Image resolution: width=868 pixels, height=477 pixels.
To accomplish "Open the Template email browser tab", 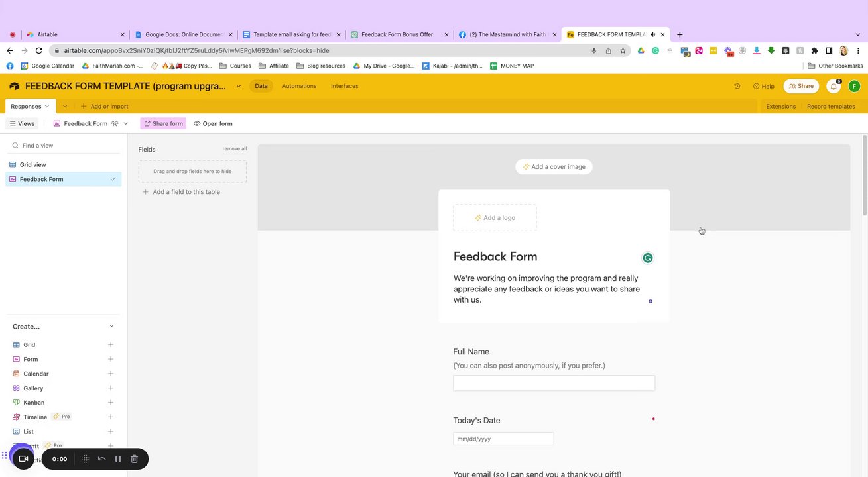I will click(291, 34).
